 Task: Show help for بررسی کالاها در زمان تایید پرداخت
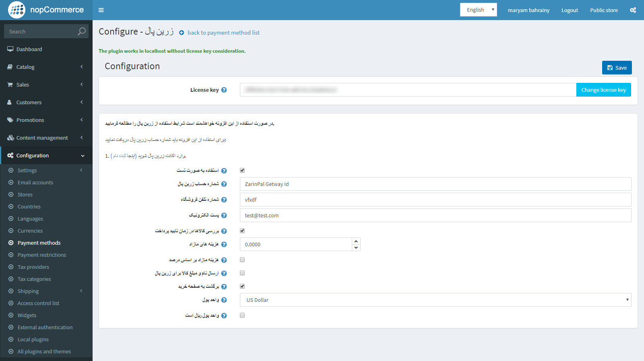click(224, 231)
